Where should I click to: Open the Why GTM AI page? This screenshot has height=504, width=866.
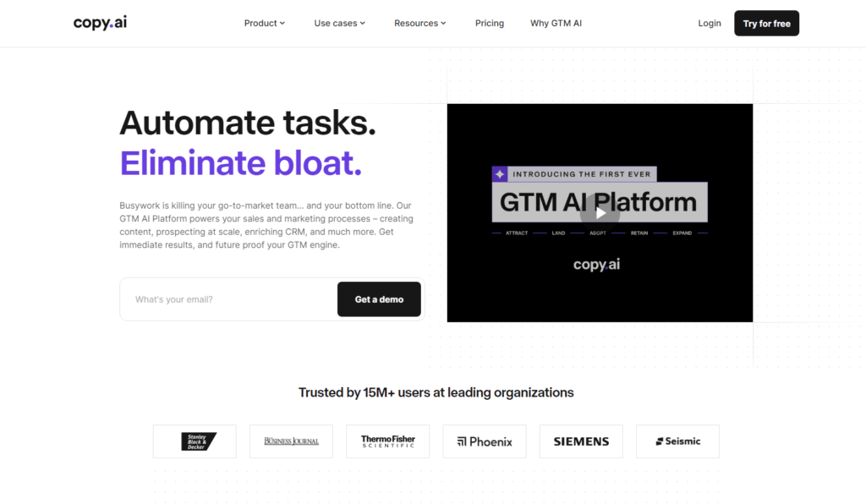click(556, 23)
